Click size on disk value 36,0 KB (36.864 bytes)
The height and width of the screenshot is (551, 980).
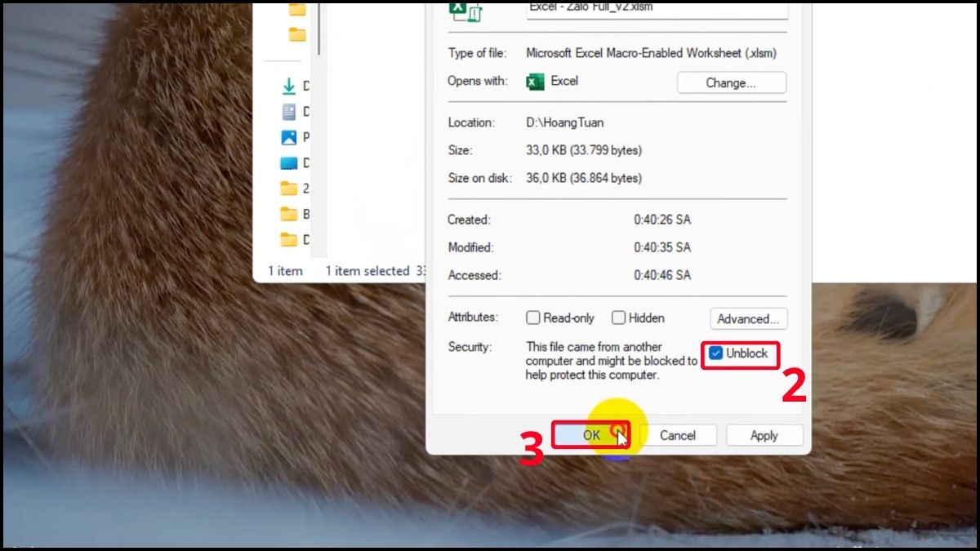click(584, 178)
